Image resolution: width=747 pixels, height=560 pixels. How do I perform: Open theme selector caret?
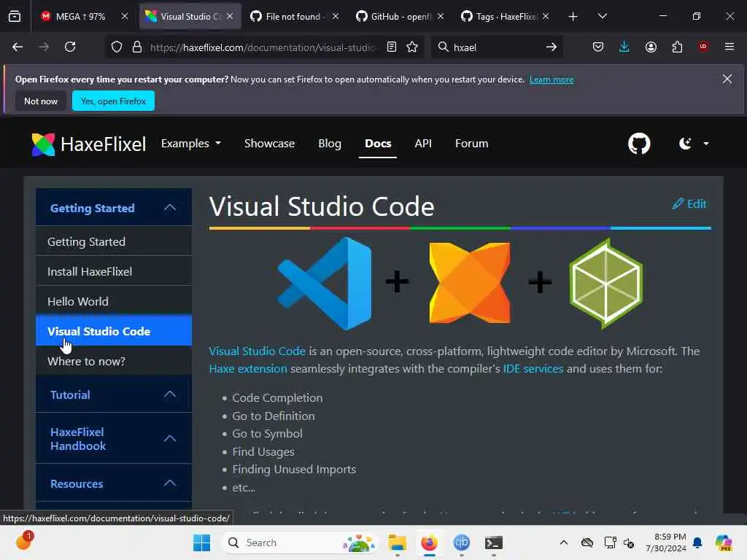[x=706, y=144]
